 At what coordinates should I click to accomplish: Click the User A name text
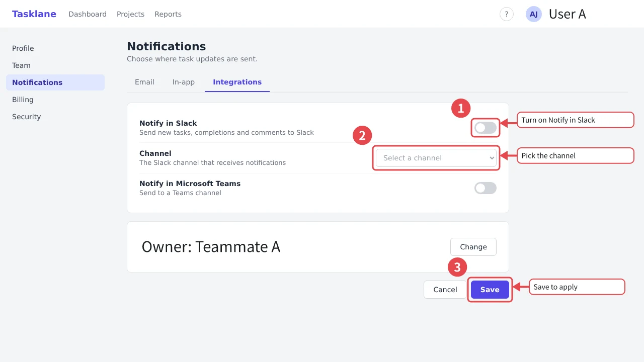point(568,14)
